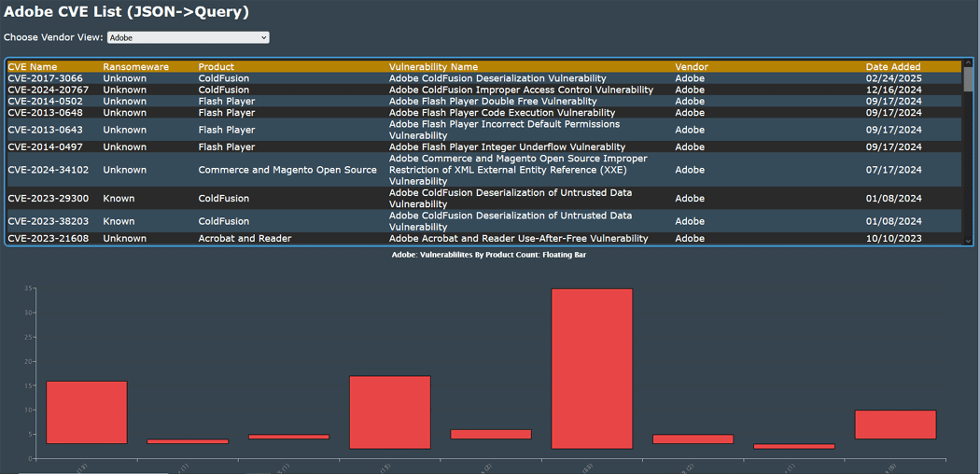Select the CVE-2024-20767 cell

[49, 90]
